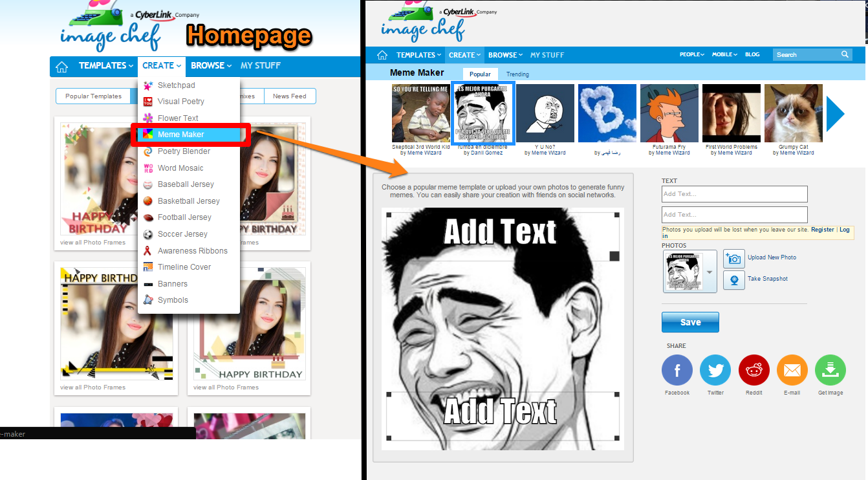This screenshot has width=868, height=480.
Task: Click the home icon in left homepage navbar
Action: (x=61, y=66)
